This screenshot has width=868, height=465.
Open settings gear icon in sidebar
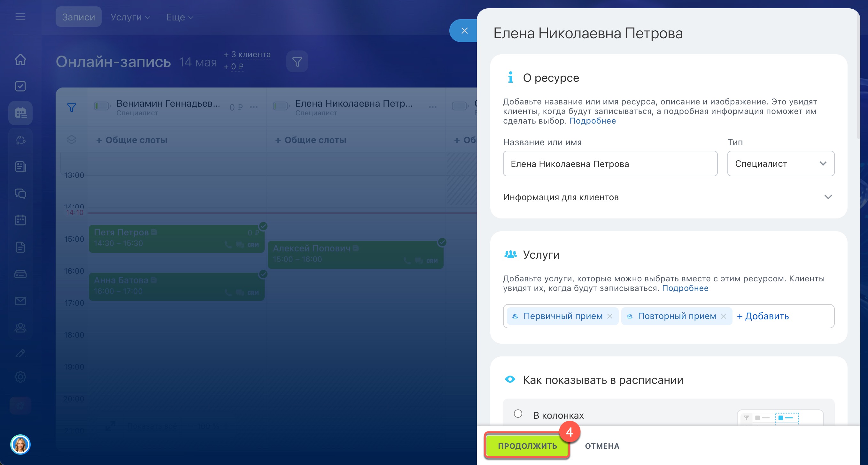click(20, 377)
